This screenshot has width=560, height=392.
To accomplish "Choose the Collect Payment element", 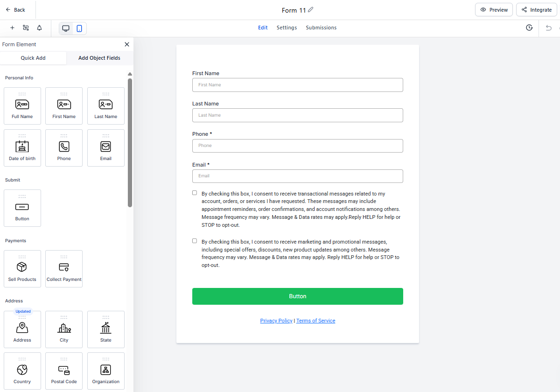I will [64, 269].
